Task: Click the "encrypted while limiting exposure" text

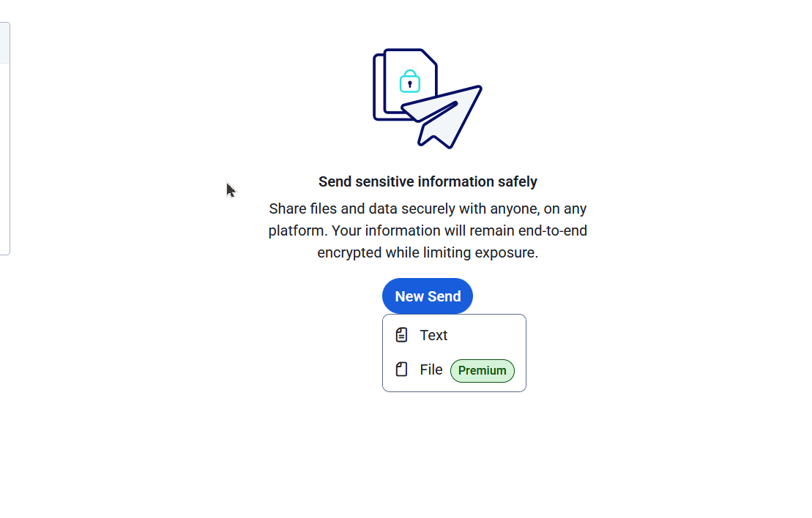Action: pos(428,252)
